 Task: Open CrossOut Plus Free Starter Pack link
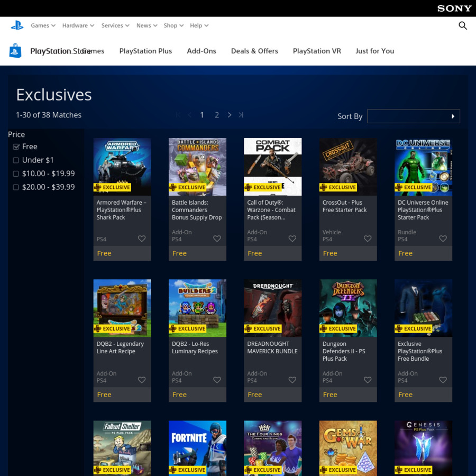[344, 206]
